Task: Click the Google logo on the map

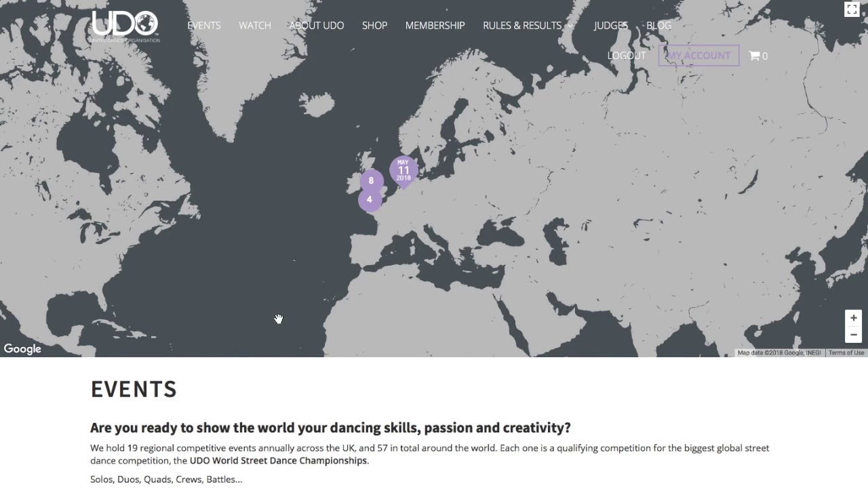Action: pos(22,349)
